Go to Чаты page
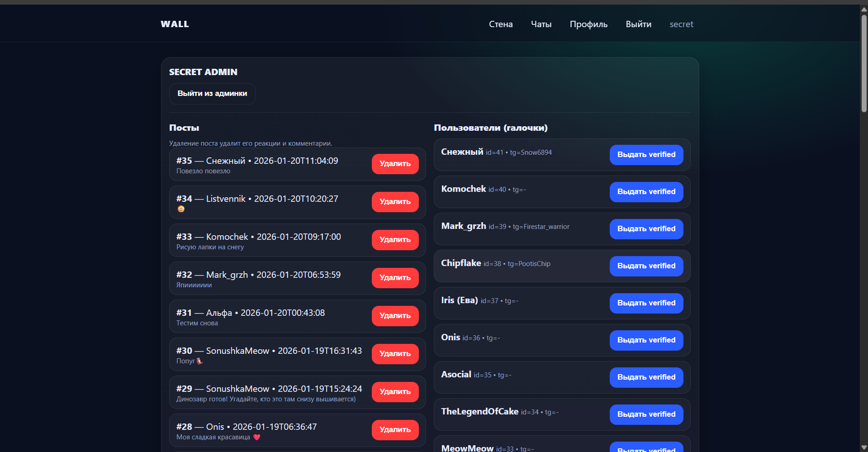This screenshot has width=868, height=452. click(x=541, y=24)
